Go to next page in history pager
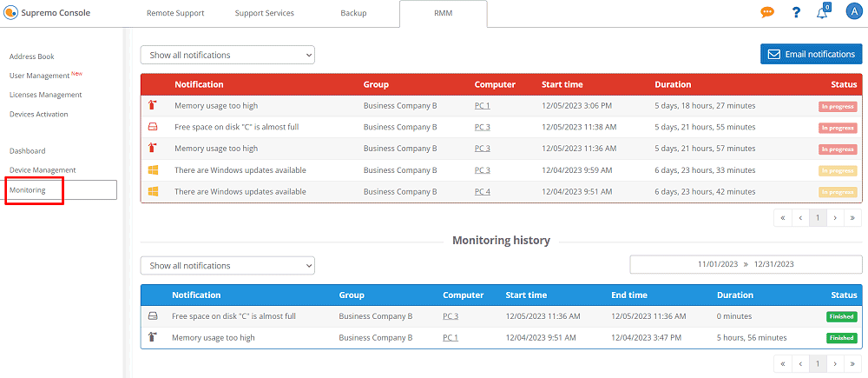This screenshot has height=378, width=868. click(835, 363)
